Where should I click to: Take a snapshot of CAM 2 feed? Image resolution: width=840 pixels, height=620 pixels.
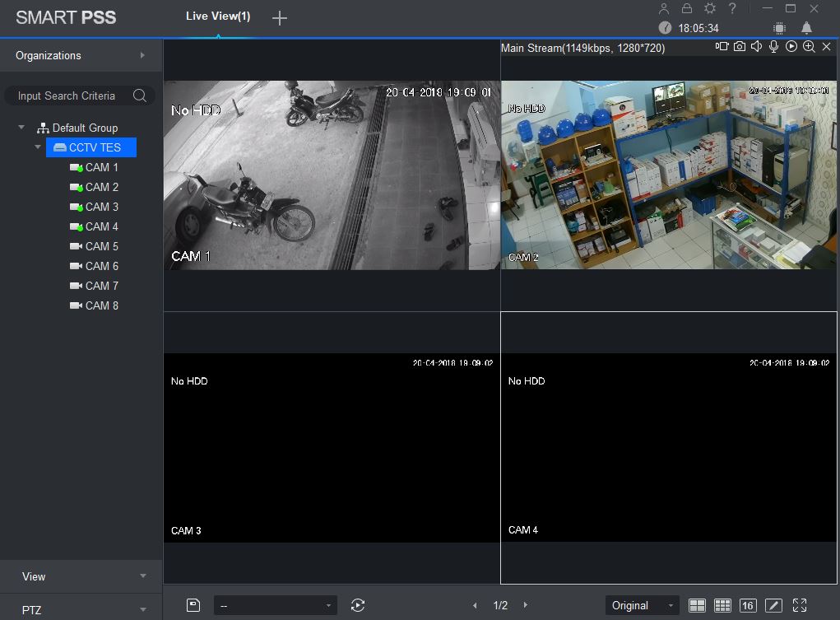740,47
